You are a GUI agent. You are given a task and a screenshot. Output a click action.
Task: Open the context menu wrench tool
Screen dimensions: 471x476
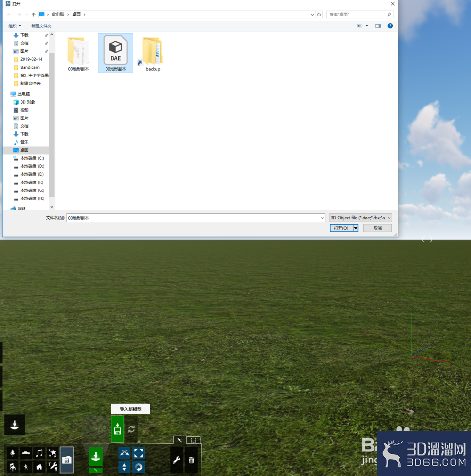tap(177, 460)
